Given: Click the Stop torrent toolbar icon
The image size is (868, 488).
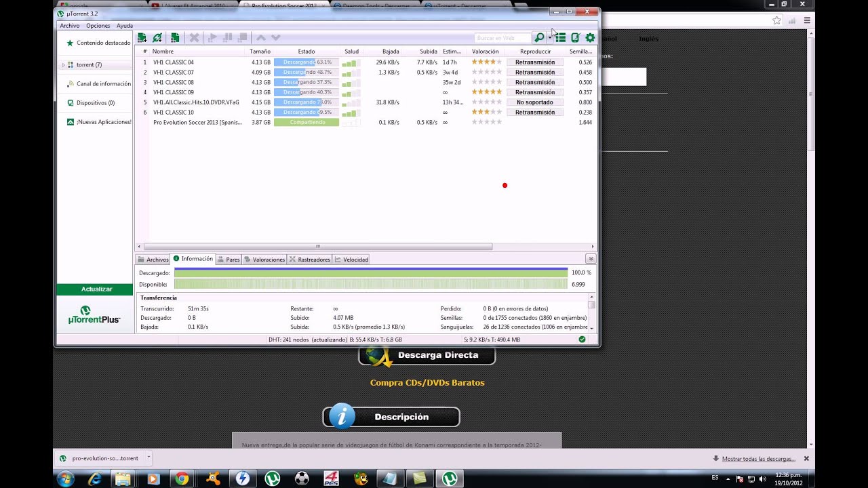Looking at the screenshot, I should coord(243,38).
